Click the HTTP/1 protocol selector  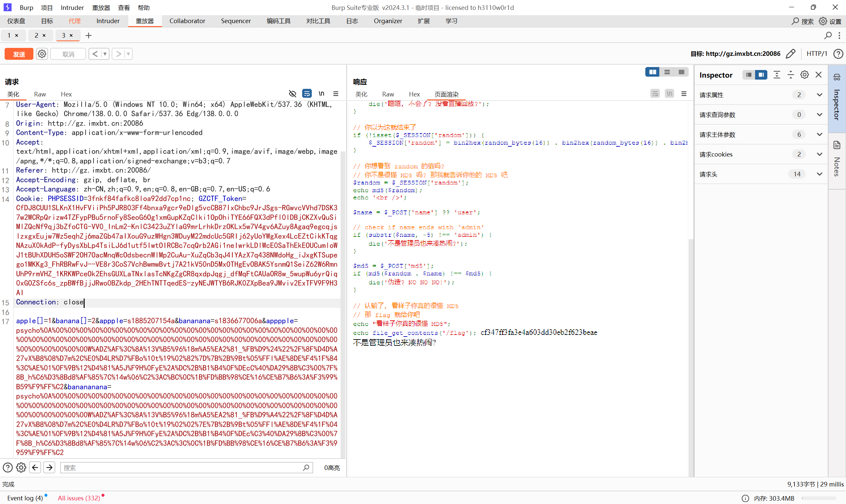817,54
